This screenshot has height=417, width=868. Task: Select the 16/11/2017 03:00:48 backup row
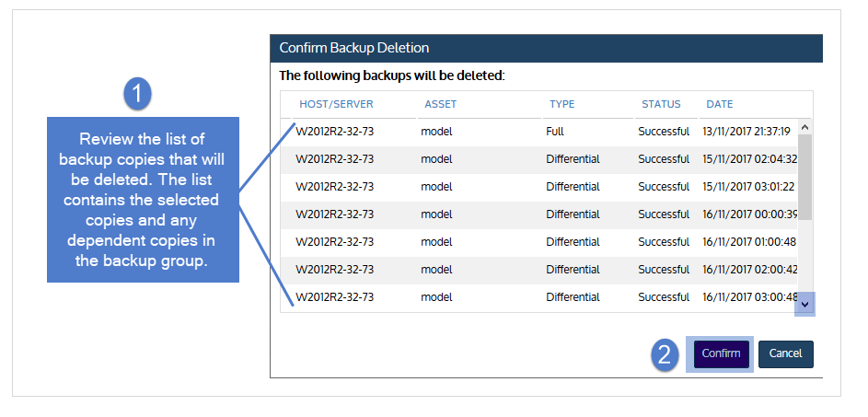(x=538, y=298)
